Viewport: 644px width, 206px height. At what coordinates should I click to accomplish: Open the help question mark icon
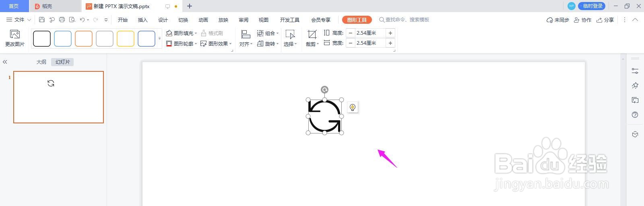(x=635, y=115)
